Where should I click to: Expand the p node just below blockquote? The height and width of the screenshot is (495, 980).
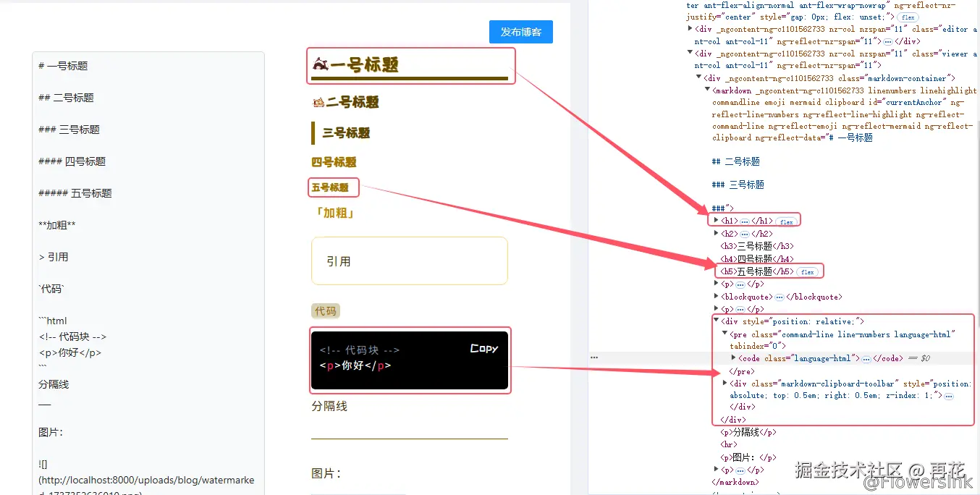716,309
